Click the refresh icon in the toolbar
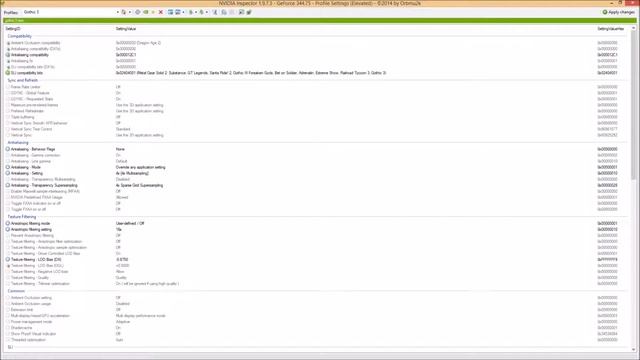 [137, 12]
